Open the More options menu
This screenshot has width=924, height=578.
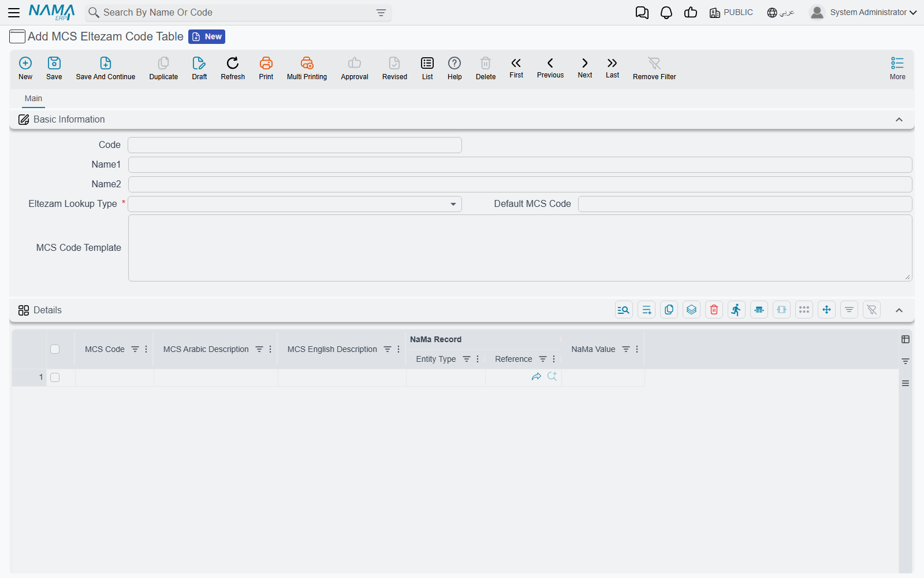pos(897,68)
